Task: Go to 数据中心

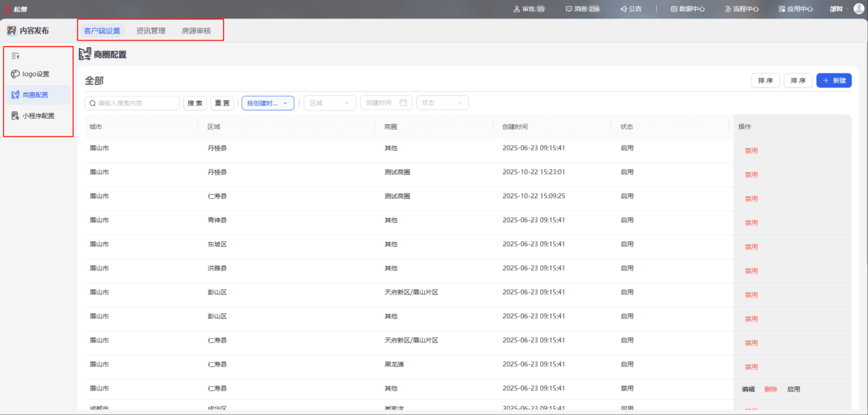Action: (x=688, y=9)
